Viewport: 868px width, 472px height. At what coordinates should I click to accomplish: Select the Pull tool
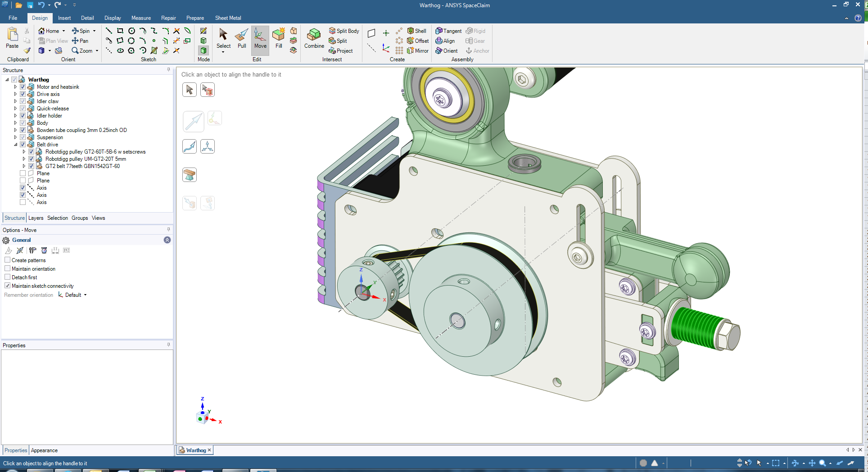click(242, 38)
